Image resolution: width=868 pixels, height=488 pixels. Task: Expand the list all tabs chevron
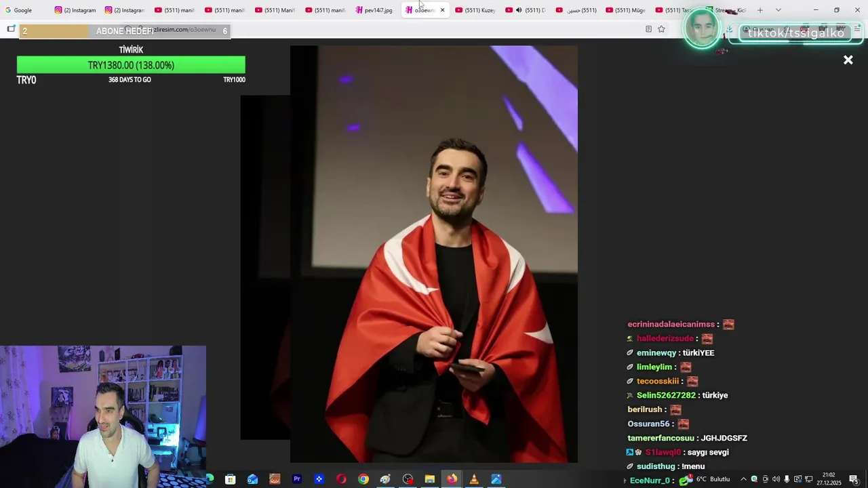tap(778, 10)
